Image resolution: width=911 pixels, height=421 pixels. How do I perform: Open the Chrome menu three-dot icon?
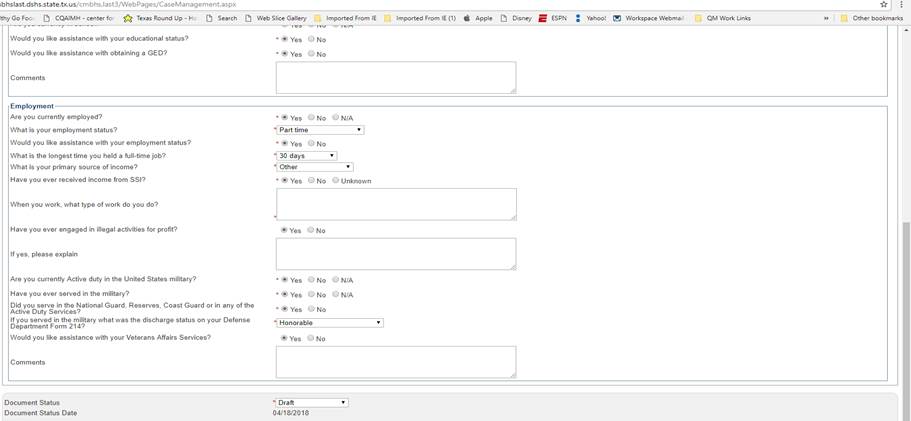tap(902, 5)
